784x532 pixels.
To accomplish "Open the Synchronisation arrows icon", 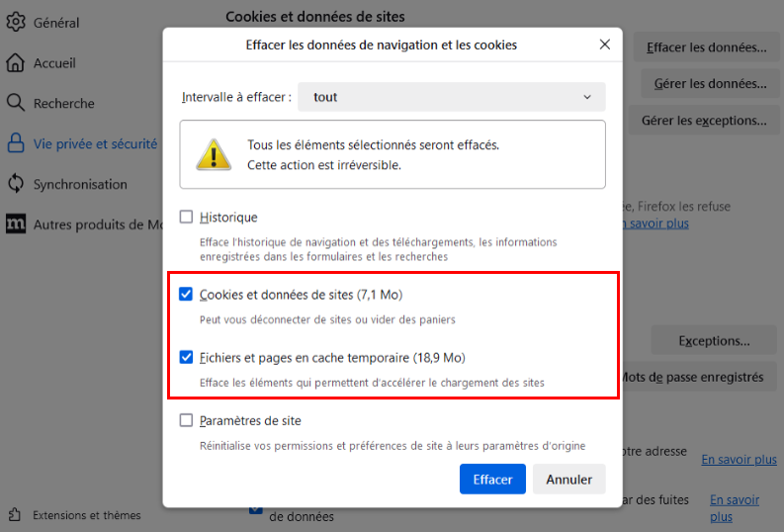I will [16, 184].
